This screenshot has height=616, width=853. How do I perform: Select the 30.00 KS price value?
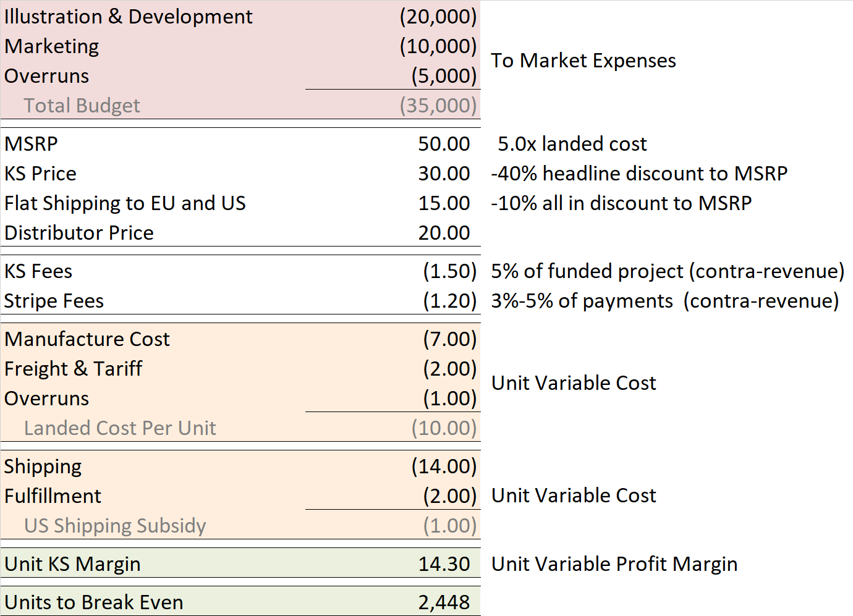click(444, 174)
